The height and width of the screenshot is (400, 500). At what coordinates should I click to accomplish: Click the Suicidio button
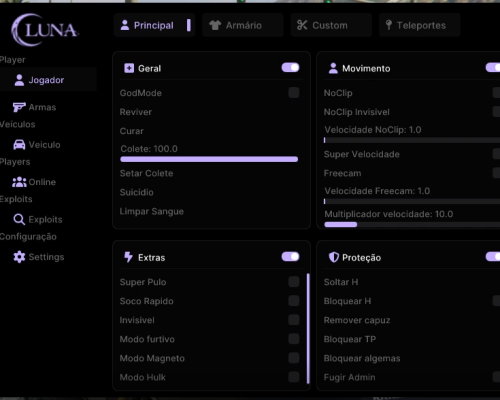[x=137, y=192]
